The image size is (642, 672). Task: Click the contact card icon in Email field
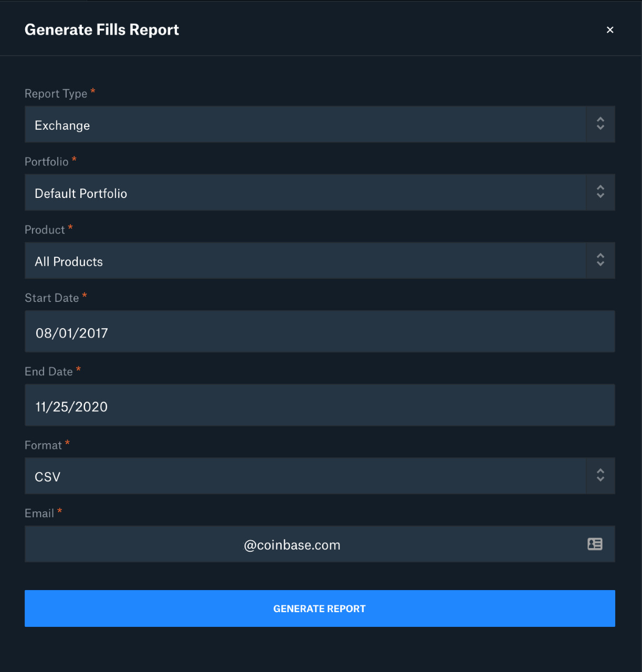(x=595, y=544)
